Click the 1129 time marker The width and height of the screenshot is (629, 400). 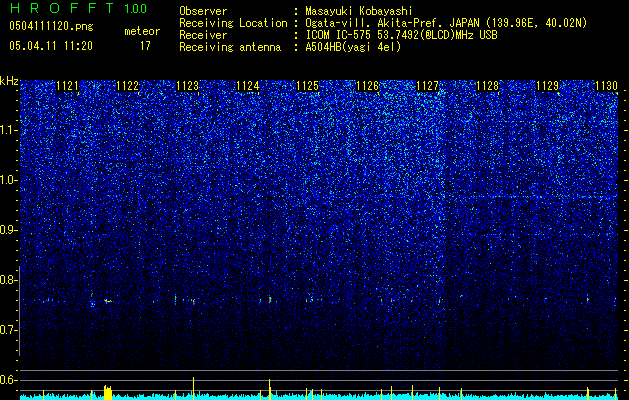pos(548,86)
